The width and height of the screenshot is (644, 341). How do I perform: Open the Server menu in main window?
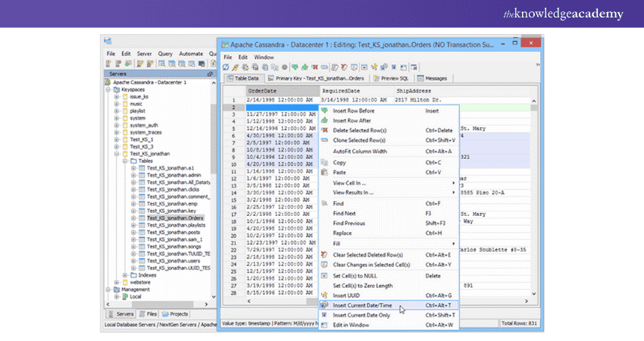point(144,54)
